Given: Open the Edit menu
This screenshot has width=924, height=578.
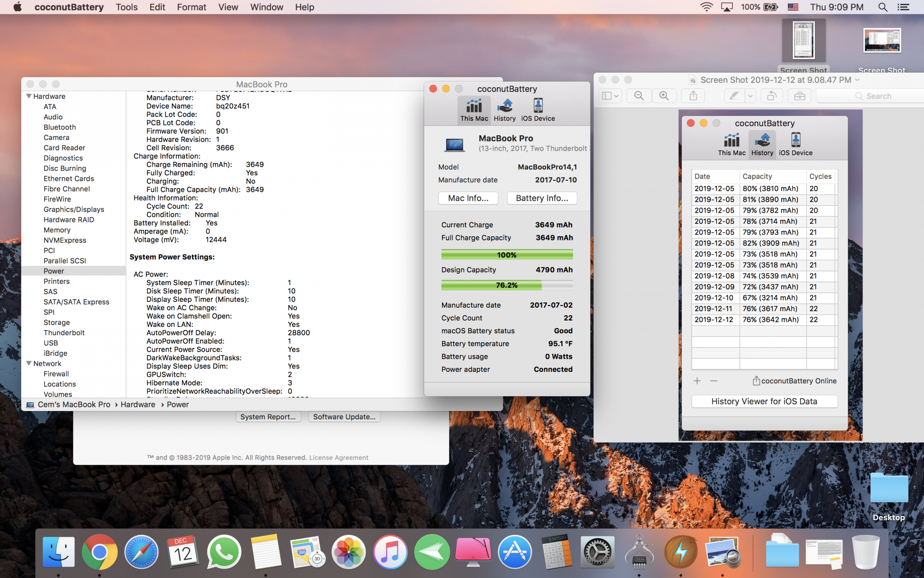Looking at the screenshot, I should pyautogui.click(x=157, y=7).
